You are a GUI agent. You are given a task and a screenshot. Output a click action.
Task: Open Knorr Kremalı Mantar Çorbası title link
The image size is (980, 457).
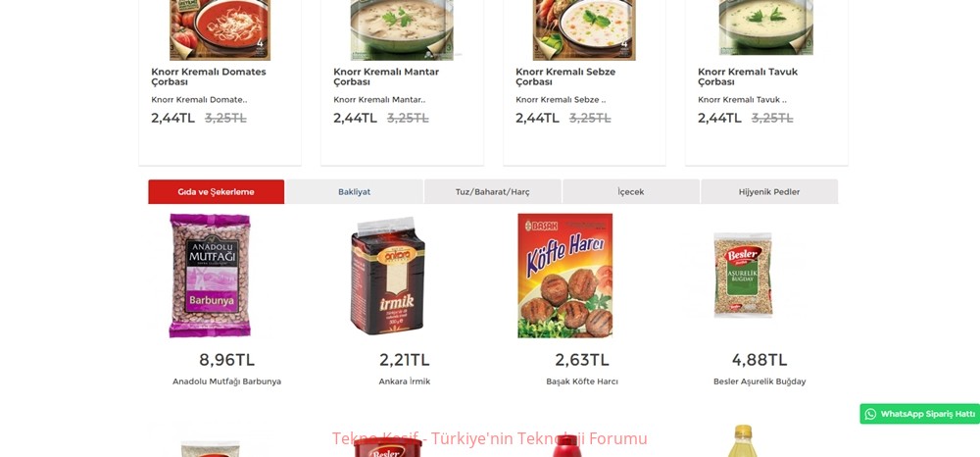(386, 76)
